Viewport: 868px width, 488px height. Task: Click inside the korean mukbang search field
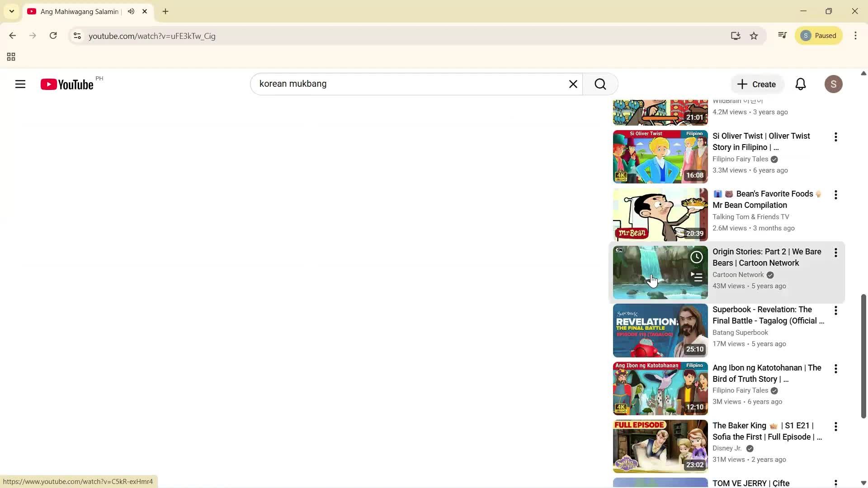coord(407,84)
